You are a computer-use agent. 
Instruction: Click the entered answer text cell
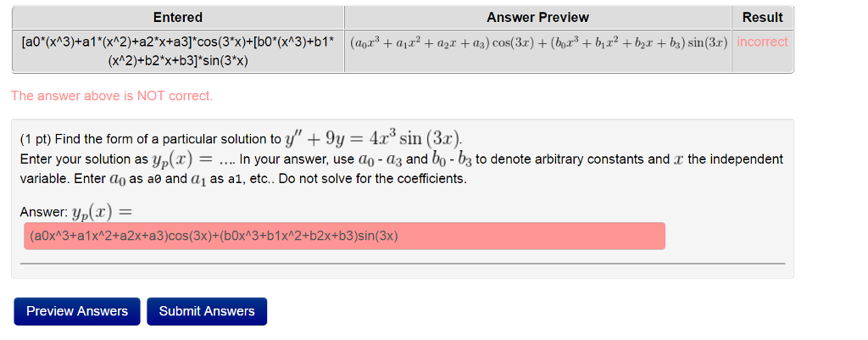(x=178, y=51)
